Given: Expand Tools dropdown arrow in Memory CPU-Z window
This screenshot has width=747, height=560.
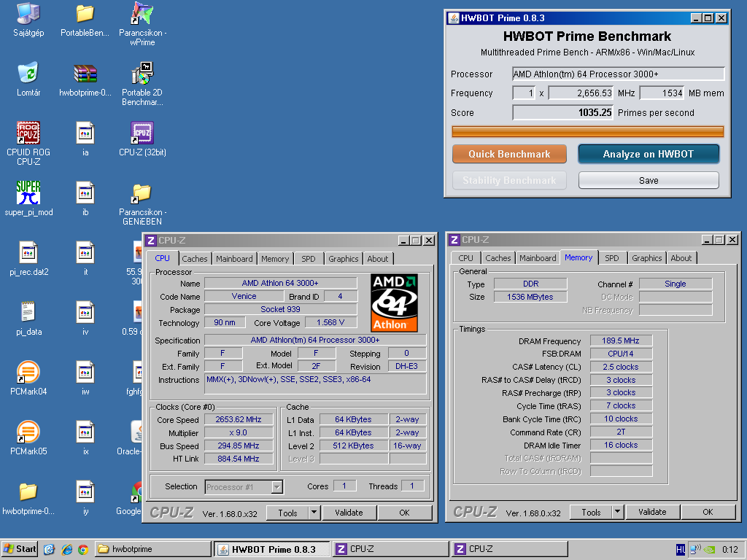Looking at the screenshot, I should click(617, 512).
